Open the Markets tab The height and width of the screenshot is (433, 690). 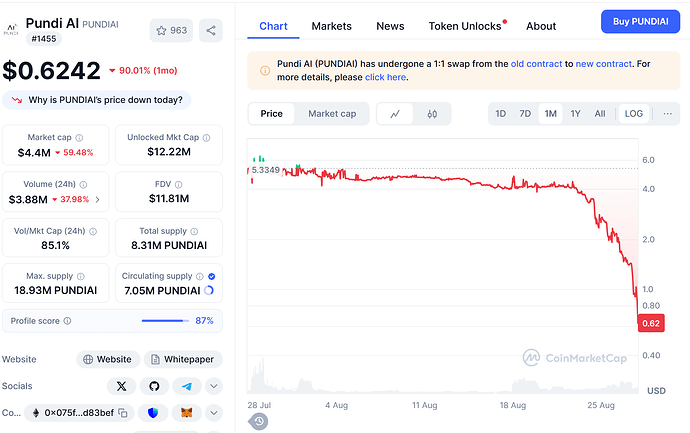331,26
